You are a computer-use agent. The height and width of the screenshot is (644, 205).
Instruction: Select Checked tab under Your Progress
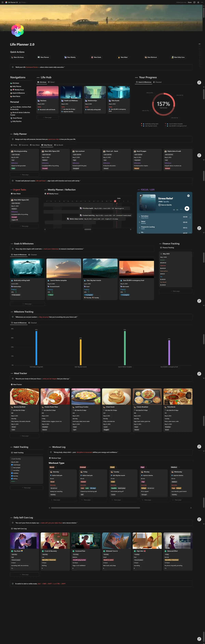click(157, 82)
